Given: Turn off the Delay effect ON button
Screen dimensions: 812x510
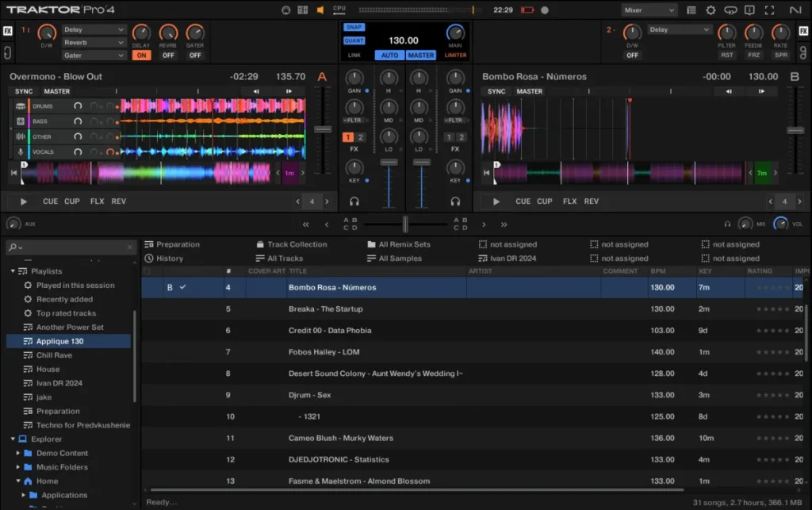Looking at the screenshot, I should (x=141, y=56).
